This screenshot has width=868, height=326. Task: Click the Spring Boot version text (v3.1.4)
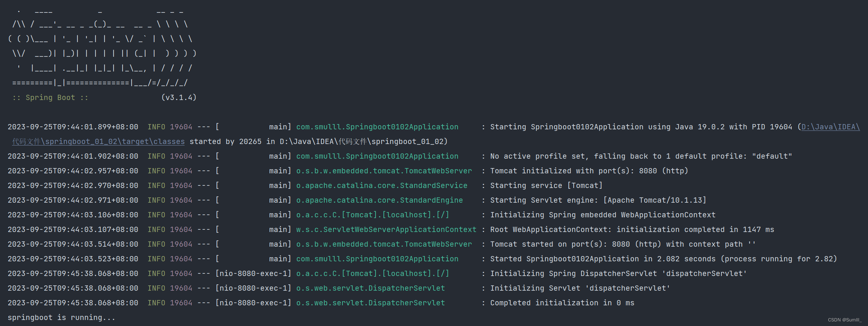point(179,98)
